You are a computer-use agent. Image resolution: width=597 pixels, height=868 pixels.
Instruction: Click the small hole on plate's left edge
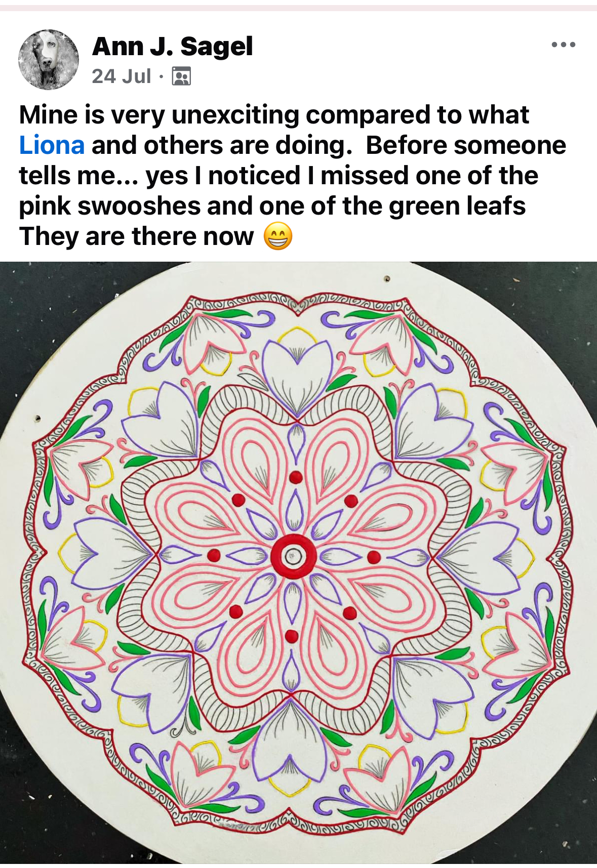(x=37, y=419)
